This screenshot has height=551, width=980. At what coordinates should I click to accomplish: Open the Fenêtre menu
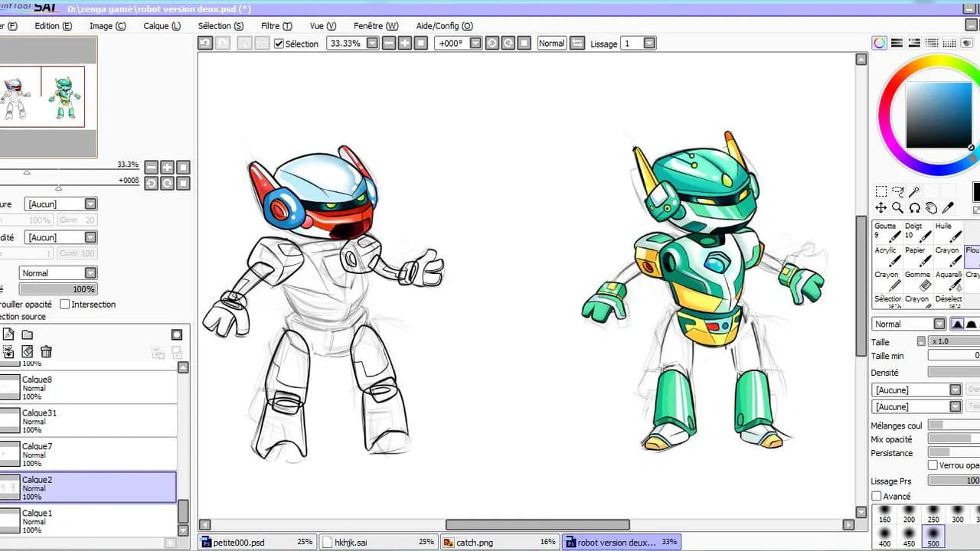coord(376,26)
